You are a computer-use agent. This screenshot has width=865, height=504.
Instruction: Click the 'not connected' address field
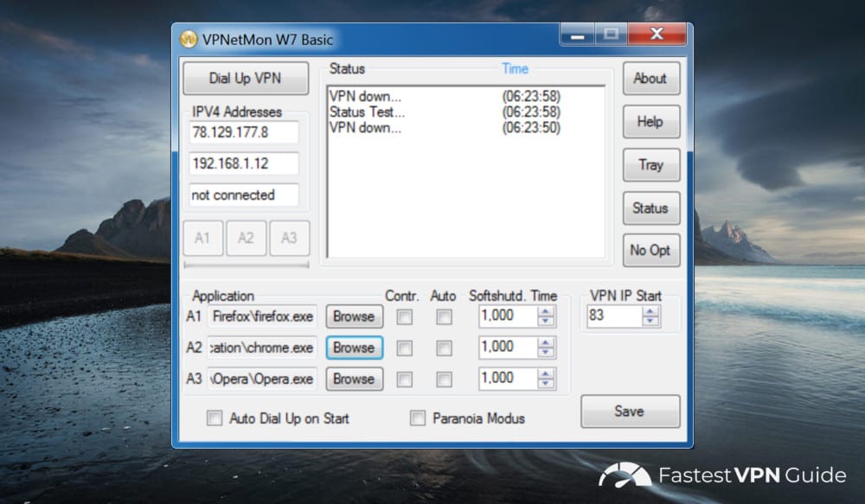point(244,195)
